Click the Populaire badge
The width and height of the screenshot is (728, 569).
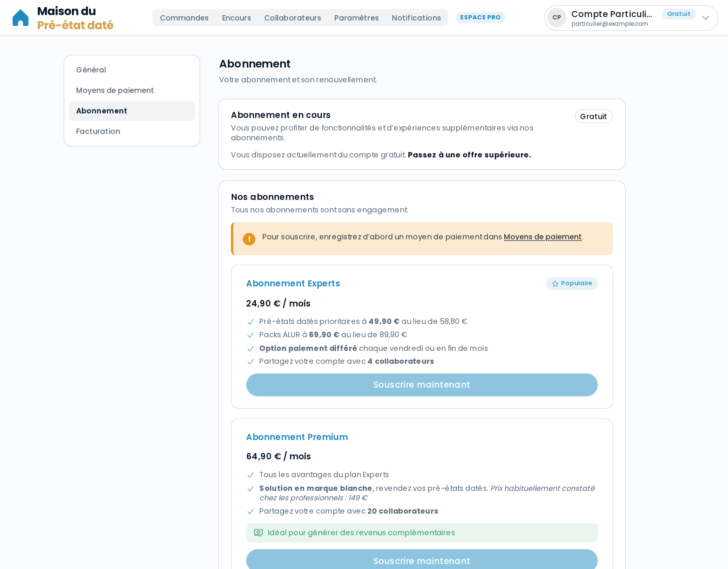point(572,283)
